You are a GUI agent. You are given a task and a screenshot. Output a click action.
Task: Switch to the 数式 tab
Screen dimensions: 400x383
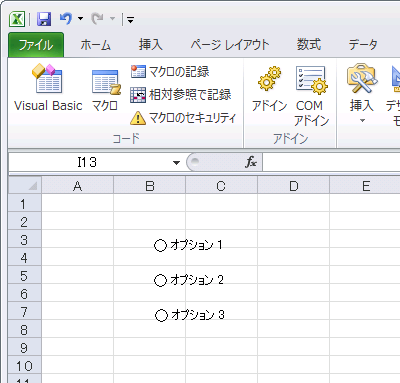[x=309, y=45]
